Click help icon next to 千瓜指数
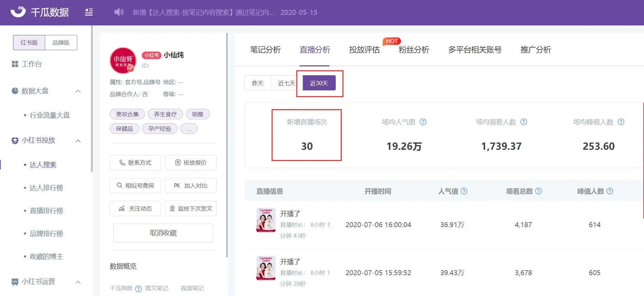Viewport: 644px width, 296px height. click(138, 289)
